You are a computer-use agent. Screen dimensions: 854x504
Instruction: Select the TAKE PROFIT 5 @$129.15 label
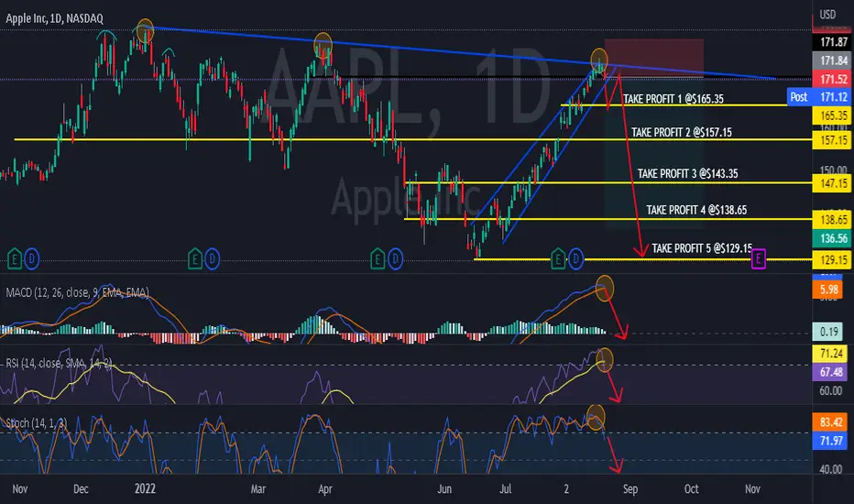[702, 248]
